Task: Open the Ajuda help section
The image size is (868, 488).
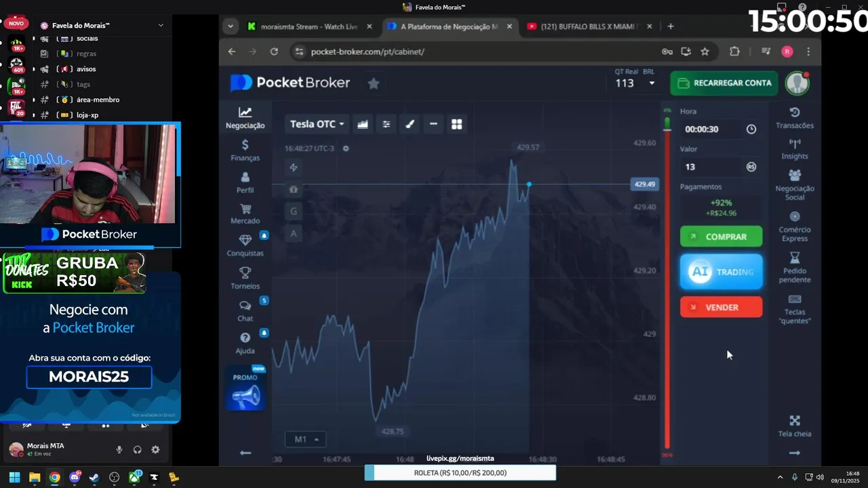Action: (x=245, y=343)
